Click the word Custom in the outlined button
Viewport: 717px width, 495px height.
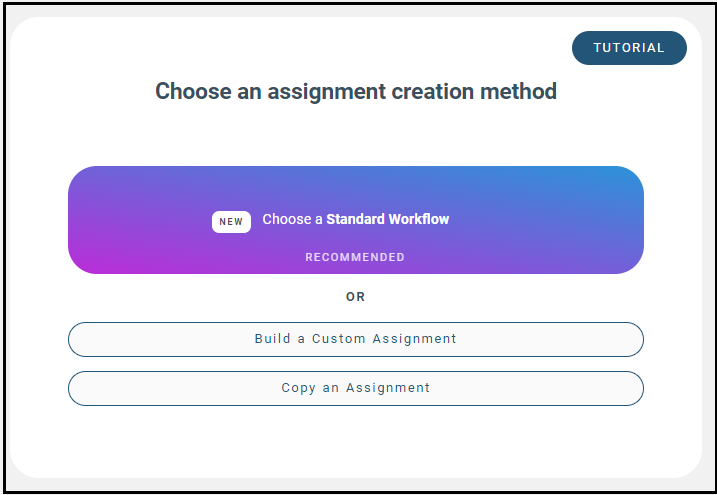[339, 339]
